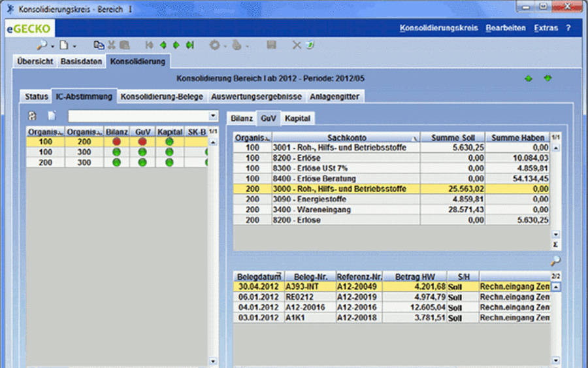Screen dimensions: 588x368
Task: Click the delete X toolbar icon
Action: (297, 45)
